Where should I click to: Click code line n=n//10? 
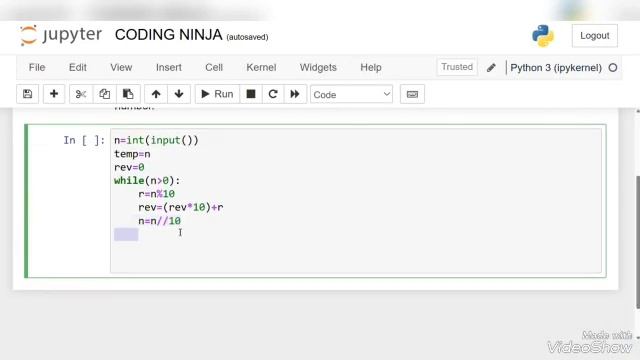(159, 221)
